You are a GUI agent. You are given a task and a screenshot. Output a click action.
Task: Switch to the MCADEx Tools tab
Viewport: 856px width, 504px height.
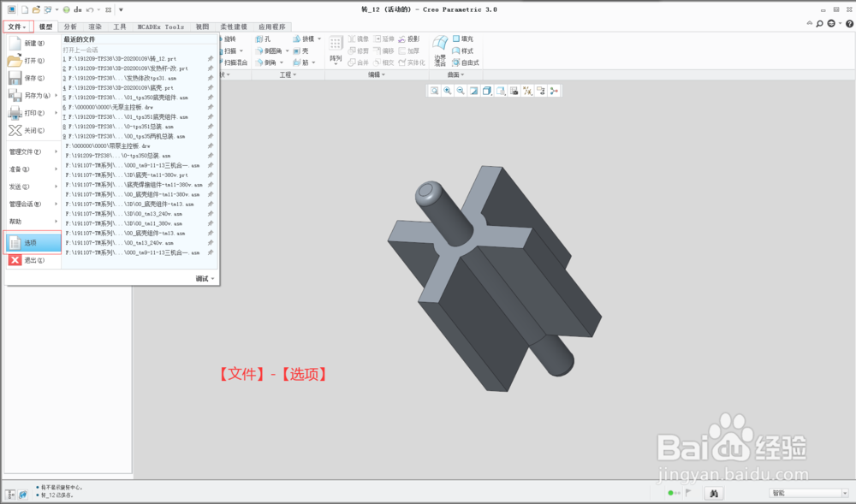161,27
